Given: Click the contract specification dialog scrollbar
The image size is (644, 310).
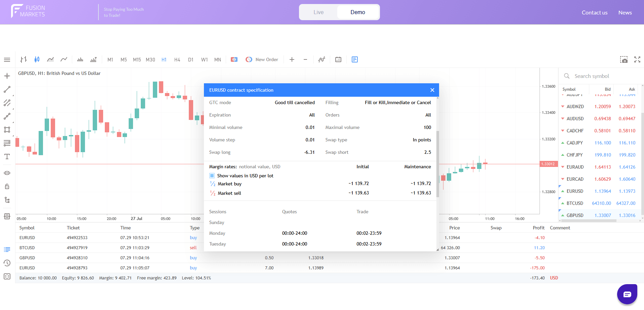Looking at the screenshot, I should (438, 164).
